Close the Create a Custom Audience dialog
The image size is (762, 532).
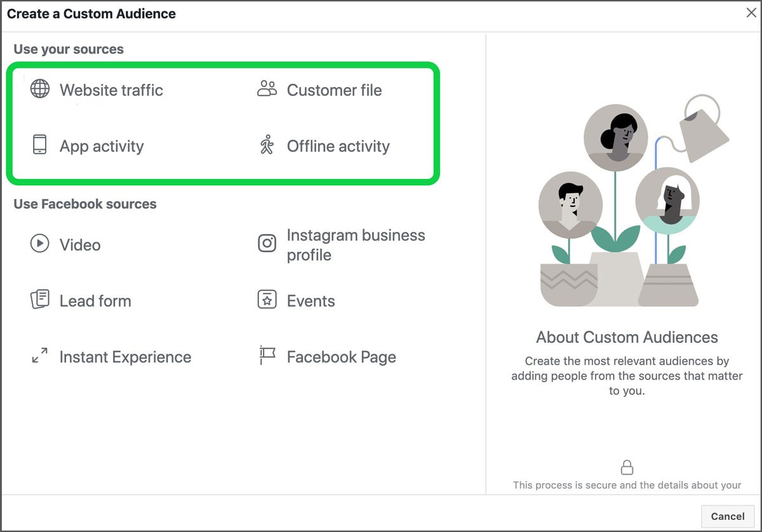coord(751,13)
